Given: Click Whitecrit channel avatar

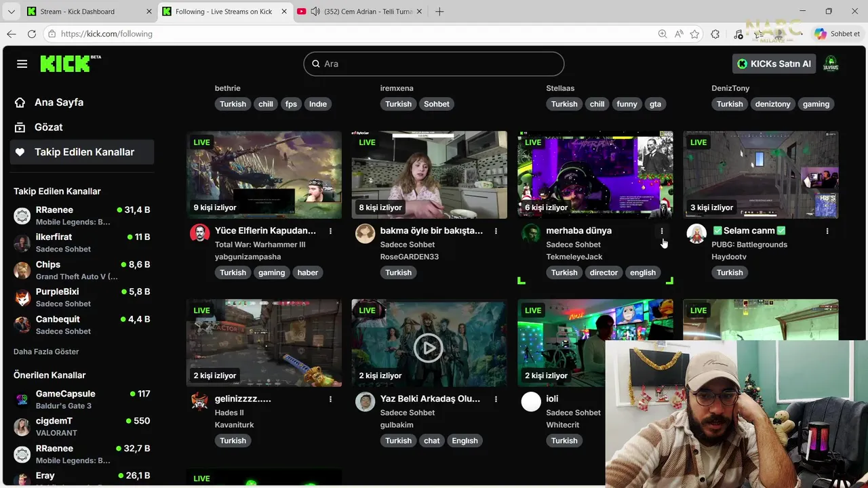Looking at the screenshot, I should pos(531,402).
